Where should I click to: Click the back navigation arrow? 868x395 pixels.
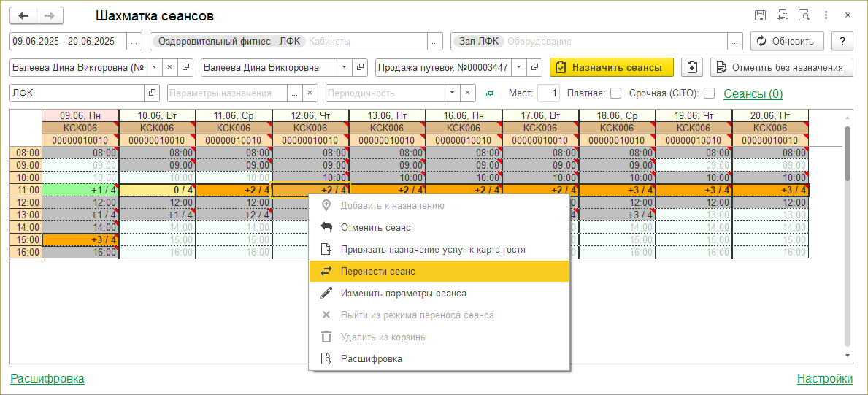coord(23,15)
